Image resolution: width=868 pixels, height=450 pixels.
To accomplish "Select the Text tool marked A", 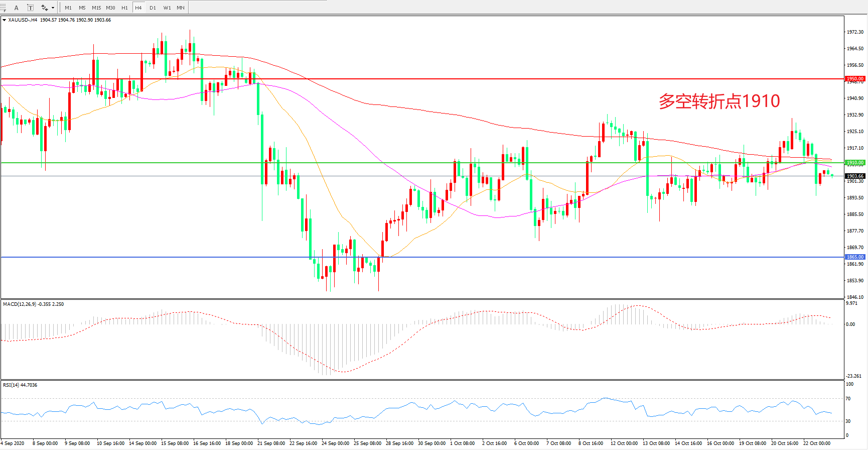I will [x=17, y=8].
